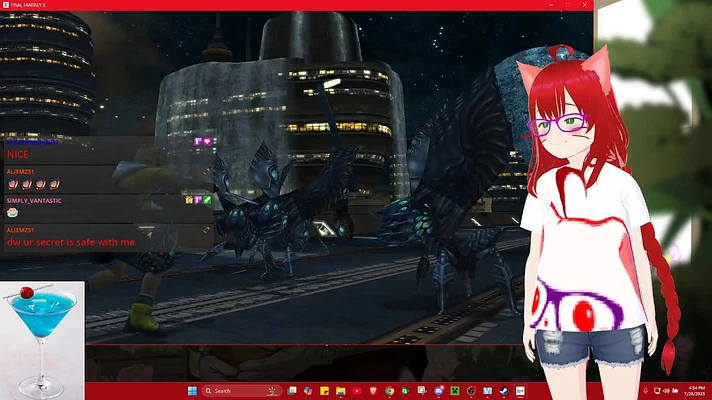Click ALIEMZ51 name above the emote row

(20, 172)
